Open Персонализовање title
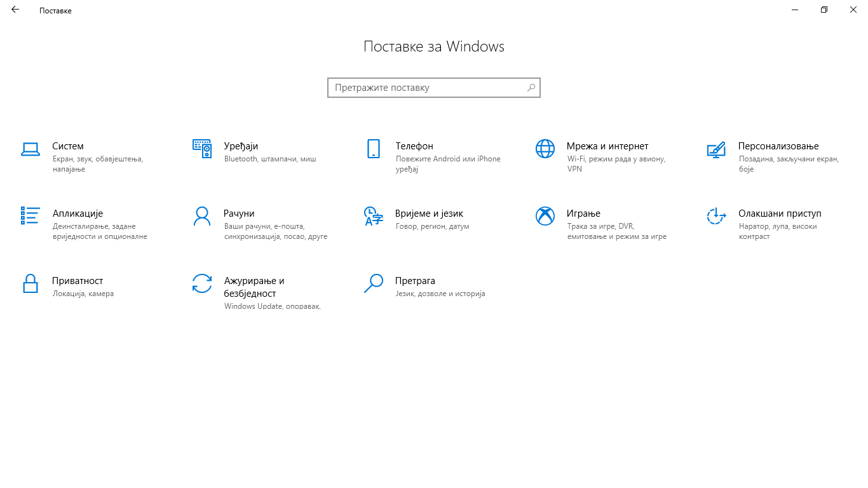This screenshot has height=488, width=868. [778, 146]
